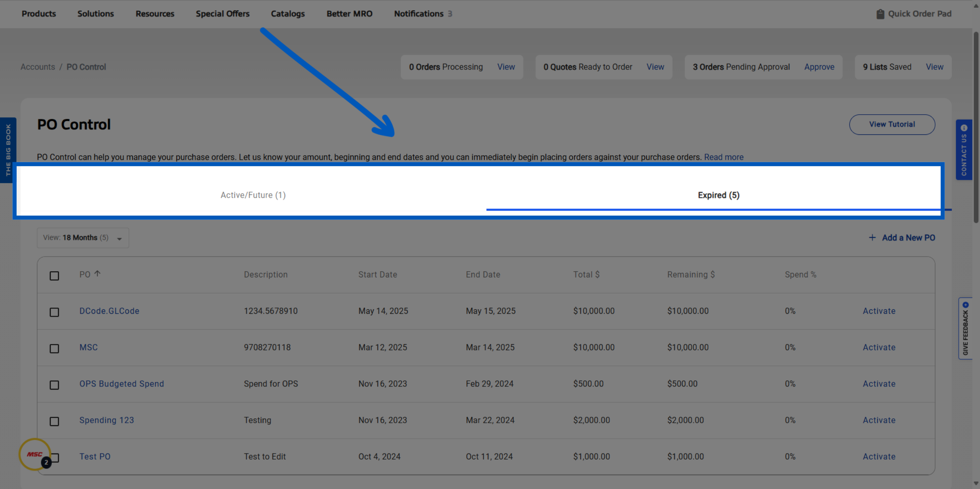Screen dimensions: 980x489
Task: Activate the MSC purchase order
Action: (x=879, y=347)
